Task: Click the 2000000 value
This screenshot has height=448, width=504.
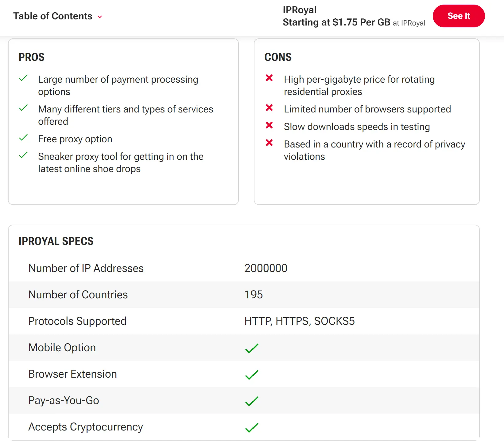Action: pos(266,268)
